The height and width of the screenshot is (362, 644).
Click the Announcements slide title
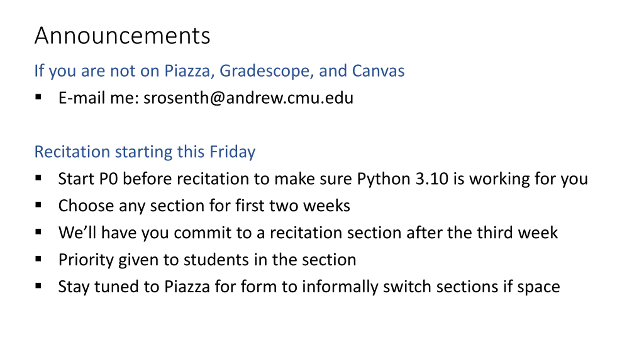(x=122, y=36)
